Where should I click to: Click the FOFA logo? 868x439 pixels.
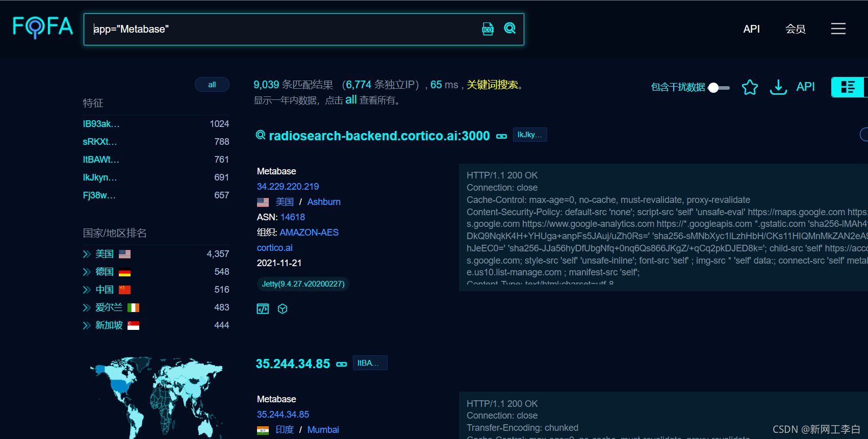(x=43, y=27)
